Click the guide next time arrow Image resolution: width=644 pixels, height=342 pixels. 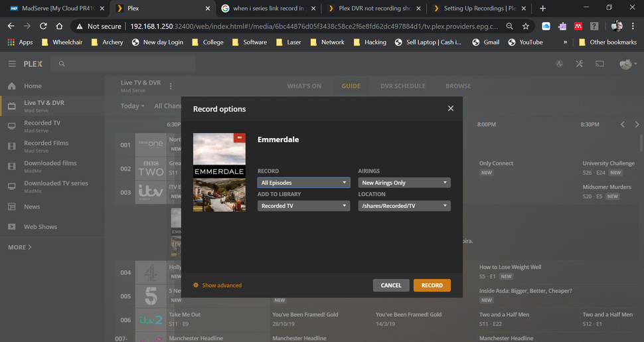tap(637, 124)
